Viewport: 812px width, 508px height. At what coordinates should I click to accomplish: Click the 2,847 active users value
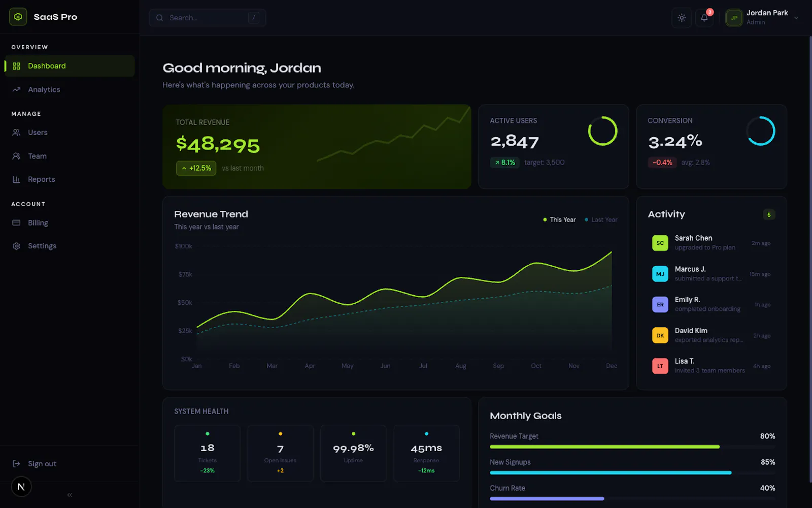(515, 141)
